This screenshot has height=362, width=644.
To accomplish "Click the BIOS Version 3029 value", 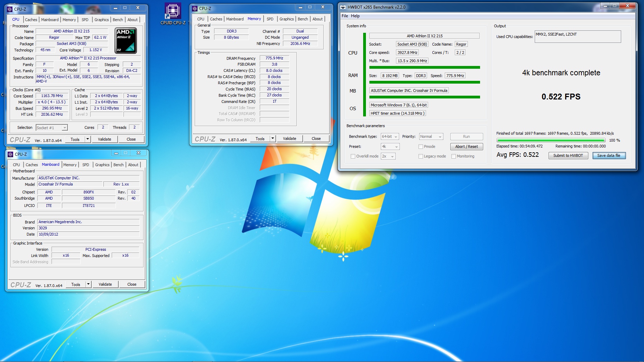I will click(x=88, y=228).
